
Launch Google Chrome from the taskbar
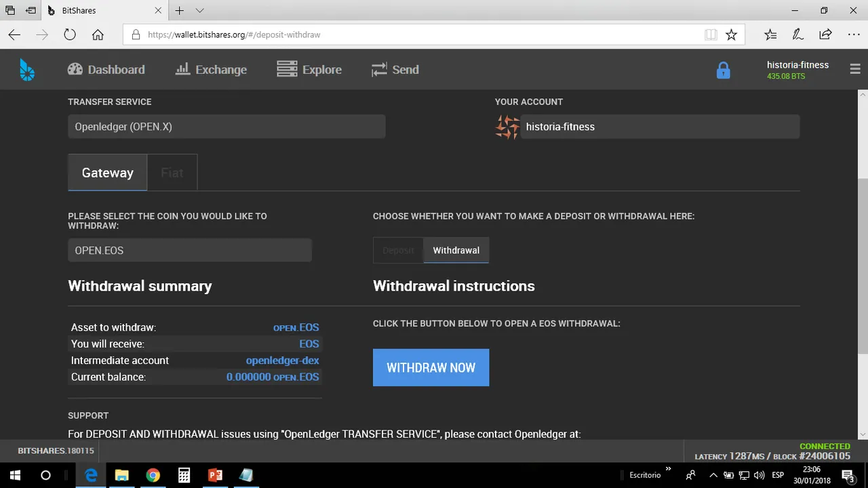coord(153,475)
